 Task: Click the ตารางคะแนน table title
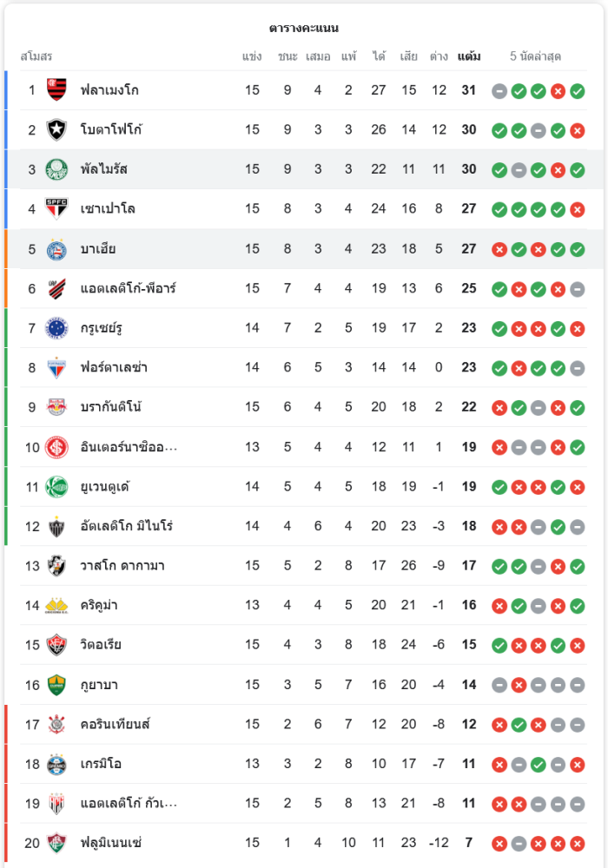304,28
